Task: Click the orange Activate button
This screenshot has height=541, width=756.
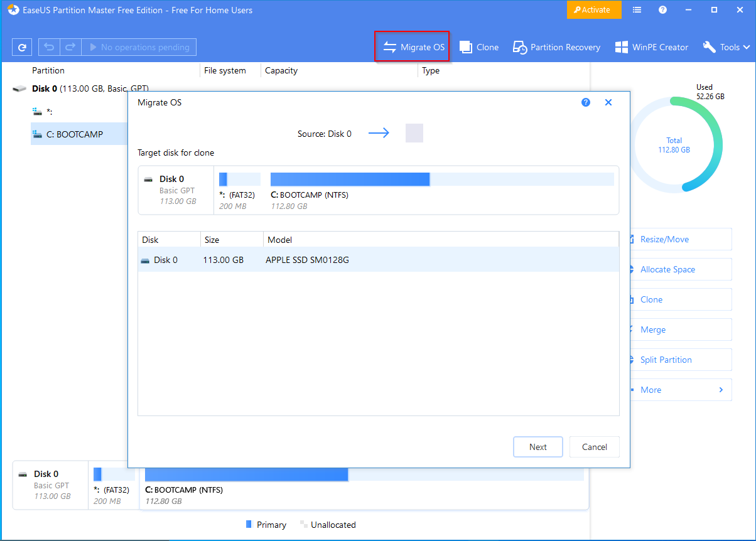Action: 594,9
